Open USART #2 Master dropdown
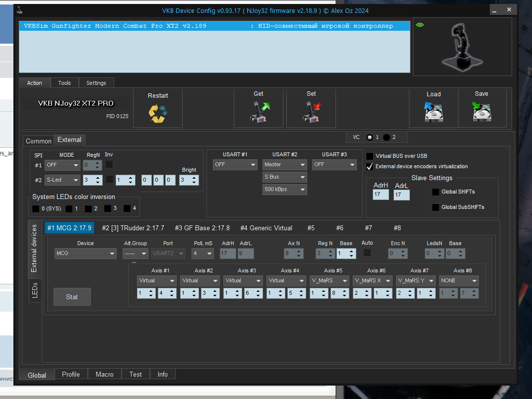 coord(285,165)
